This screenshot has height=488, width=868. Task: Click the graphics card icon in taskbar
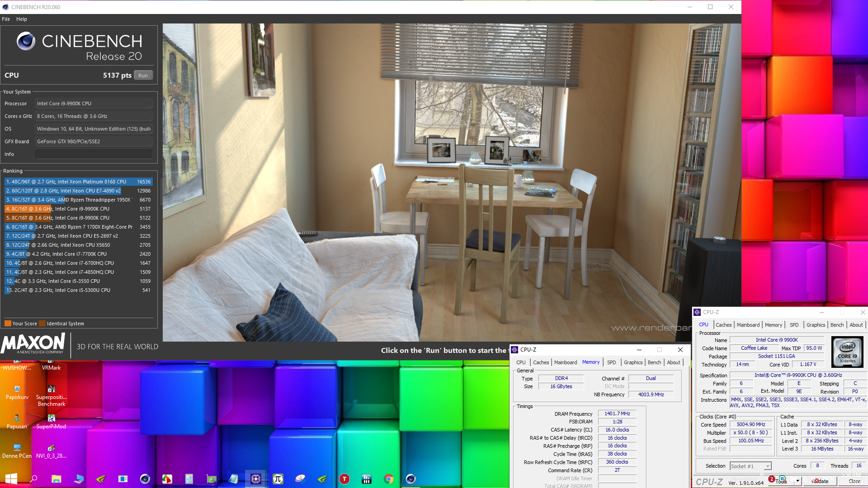(212, 479)
